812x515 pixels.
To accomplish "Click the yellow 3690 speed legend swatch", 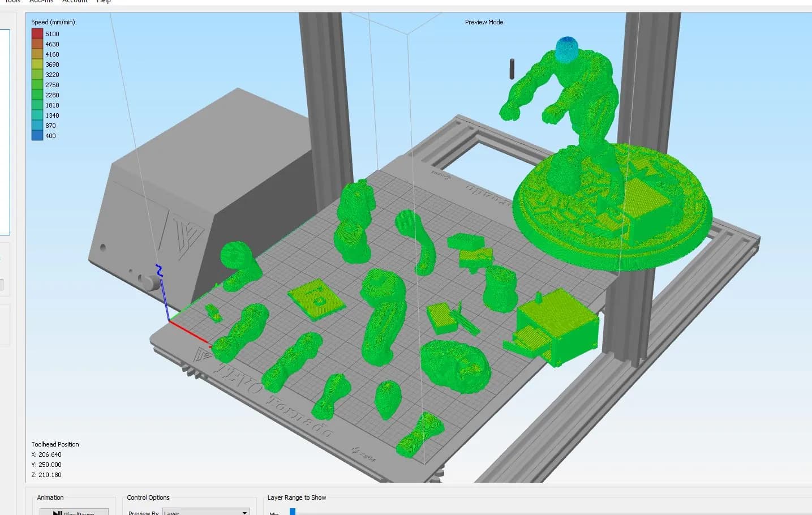I will pos(37,65).
